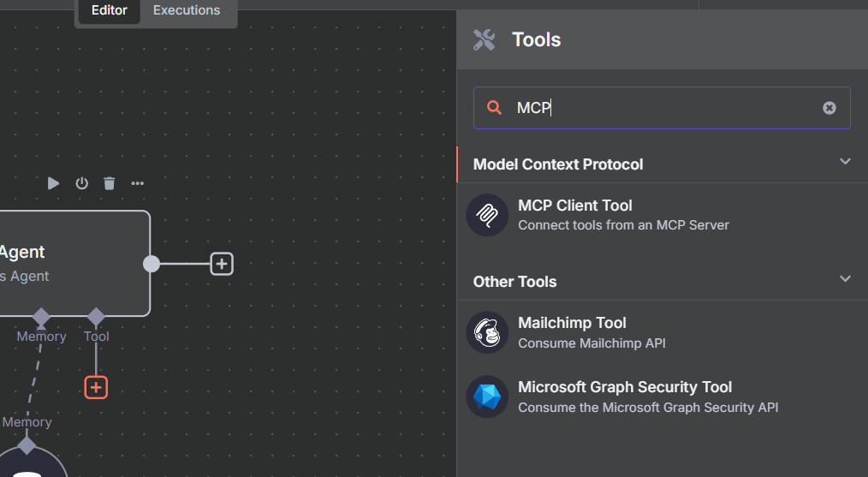
Task: Click the Agent node output connector
Action: pyautogui.click(x=152, y=264)
